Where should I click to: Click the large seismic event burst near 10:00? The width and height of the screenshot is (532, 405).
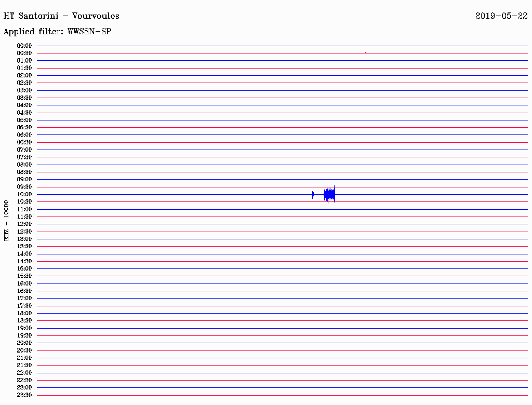(329, 194)
